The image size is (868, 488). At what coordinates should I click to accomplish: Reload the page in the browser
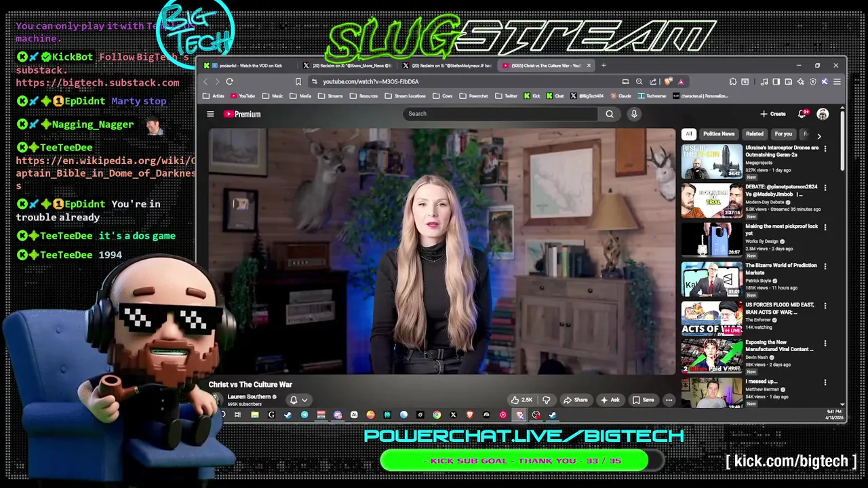[x=230, y=81]
